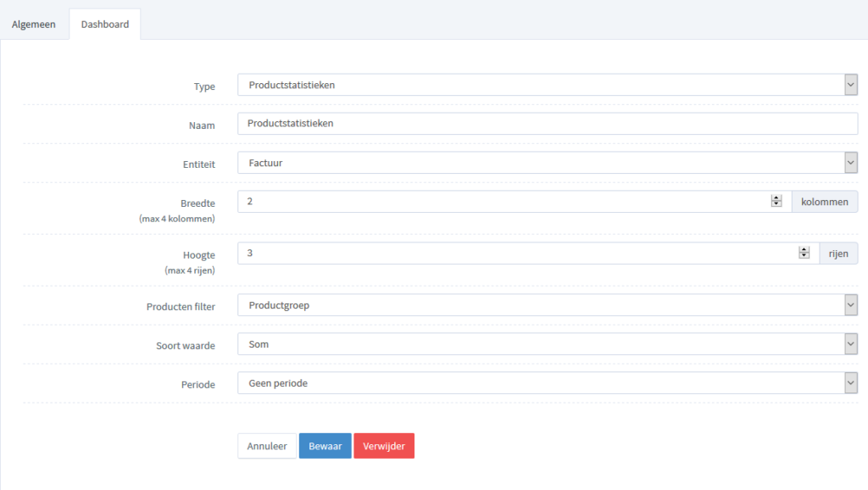Click the rijen unit label

pyautogui.click(x=838, y=253)
